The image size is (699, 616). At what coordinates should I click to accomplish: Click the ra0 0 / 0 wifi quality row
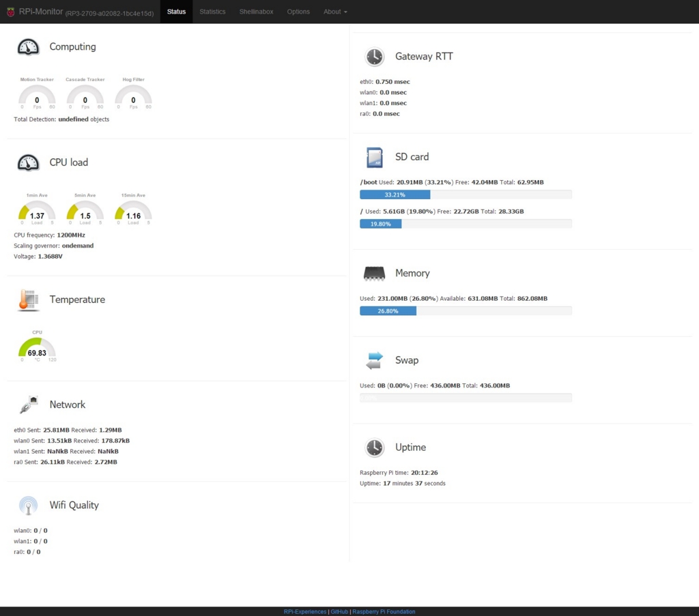coord(27,553)
